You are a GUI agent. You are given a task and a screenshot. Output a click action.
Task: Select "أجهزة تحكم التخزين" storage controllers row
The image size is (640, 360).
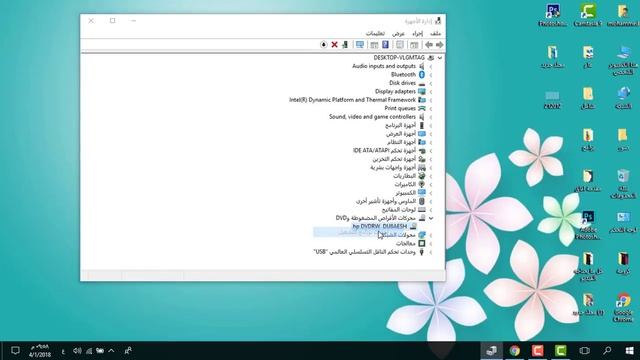394,159
